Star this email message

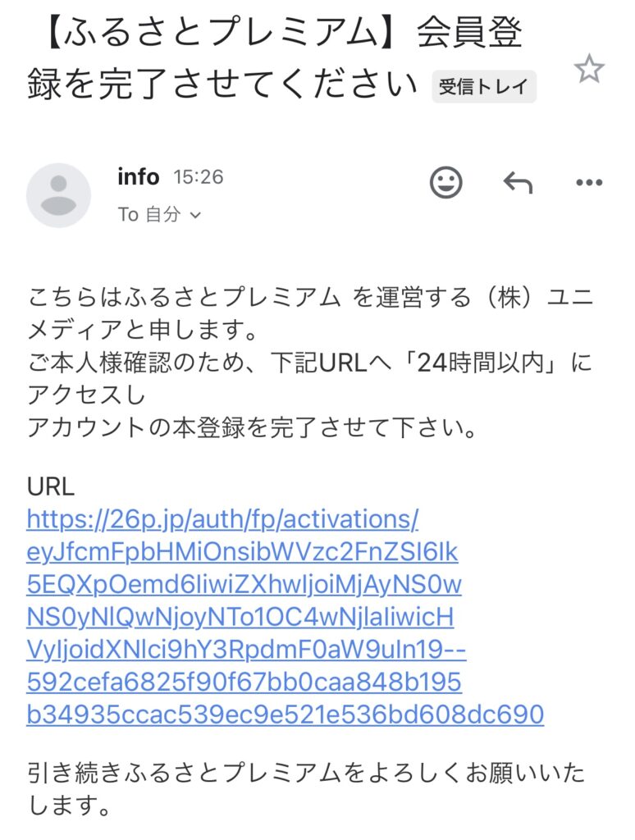[x=589, y=69]
